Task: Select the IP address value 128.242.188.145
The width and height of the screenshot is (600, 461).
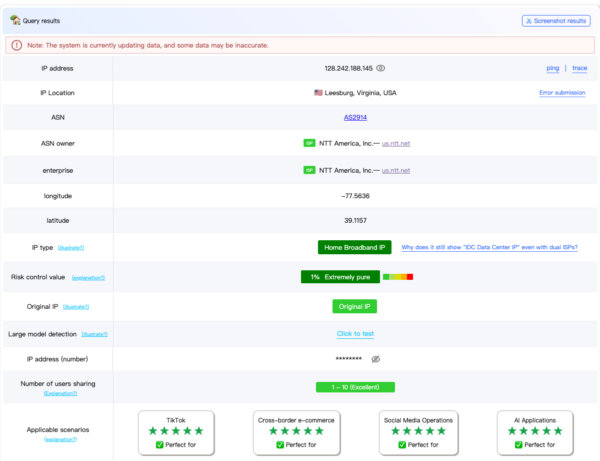Action: (349, 68)
